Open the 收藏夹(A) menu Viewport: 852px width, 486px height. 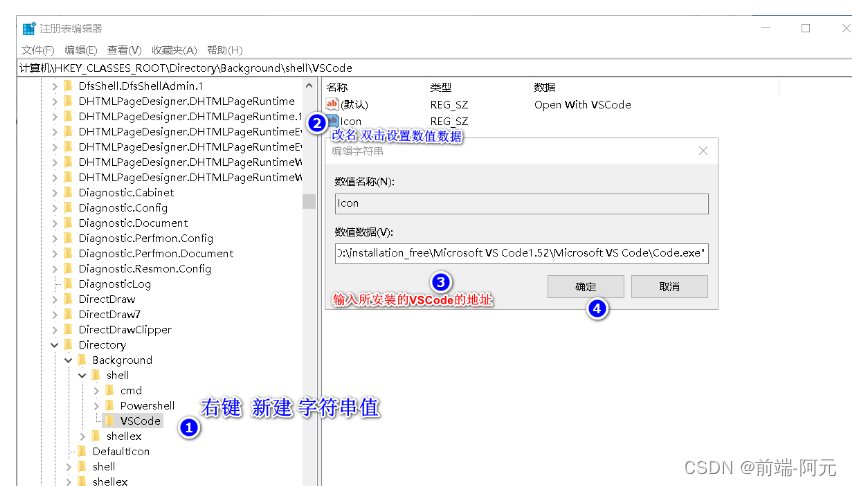point(174,50)
